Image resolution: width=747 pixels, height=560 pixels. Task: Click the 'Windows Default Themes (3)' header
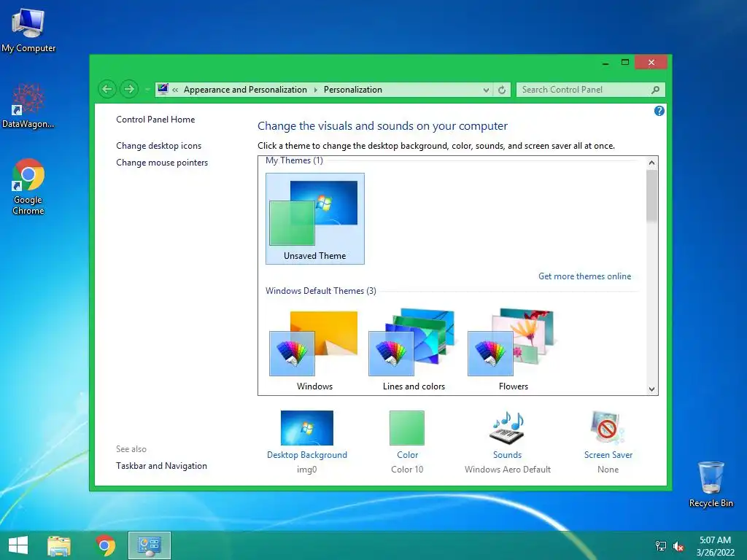[321, 290]
